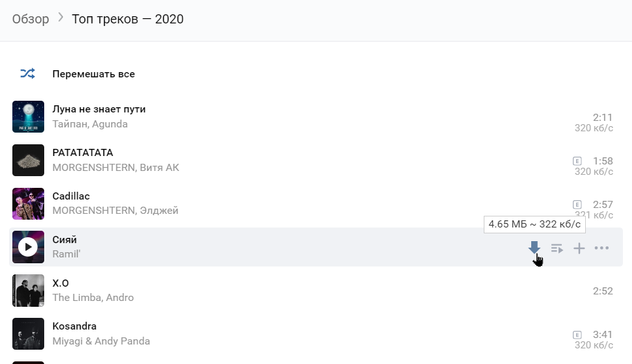Screen dimensions: 632x364
Task: Select Топ треков — 2020 breadcrumb title
Action: [127, 19]
